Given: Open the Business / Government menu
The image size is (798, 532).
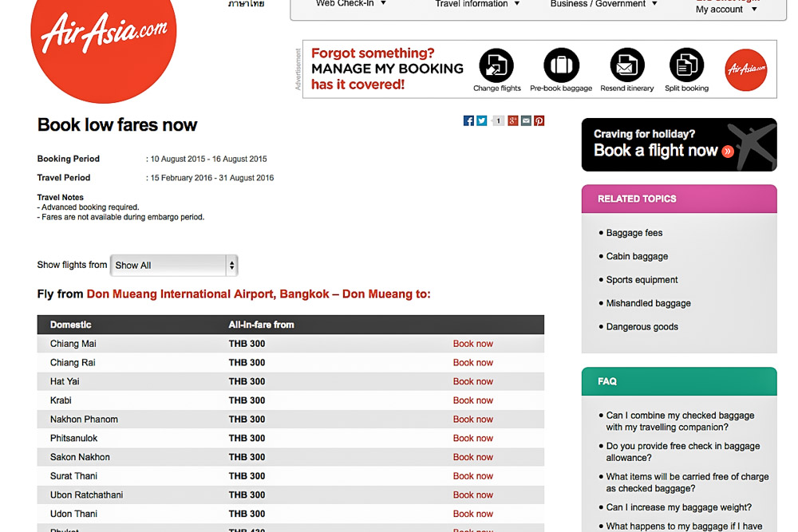Looking at the screenshot, I should point(604,4).
